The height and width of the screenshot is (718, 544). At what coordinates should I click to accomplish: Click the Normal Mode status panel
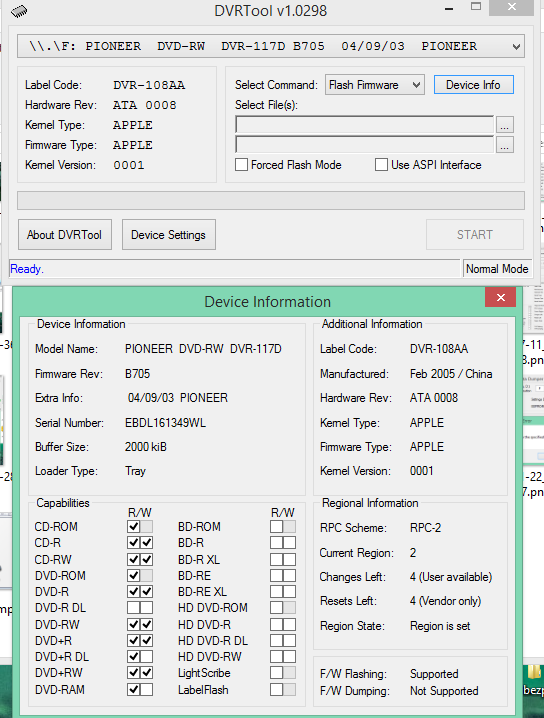pyautogui.click(x=497, y=269)
